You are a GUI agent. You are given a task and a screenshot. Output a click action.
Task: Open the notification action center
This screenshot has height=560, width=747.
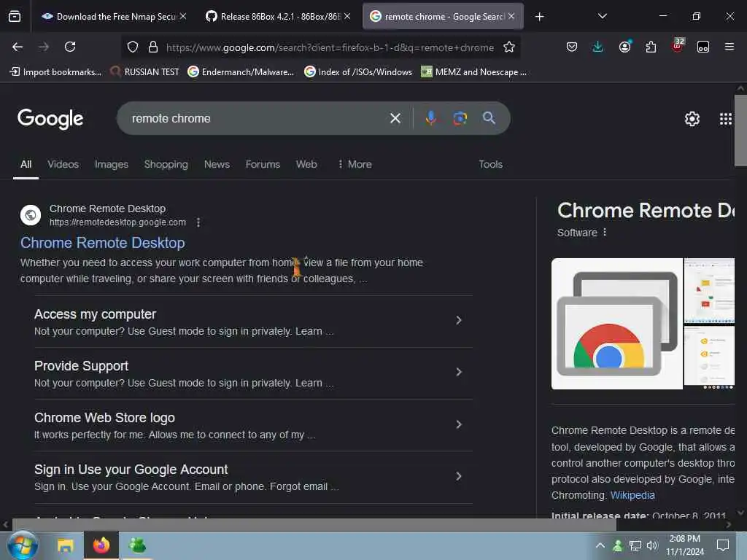723,545
